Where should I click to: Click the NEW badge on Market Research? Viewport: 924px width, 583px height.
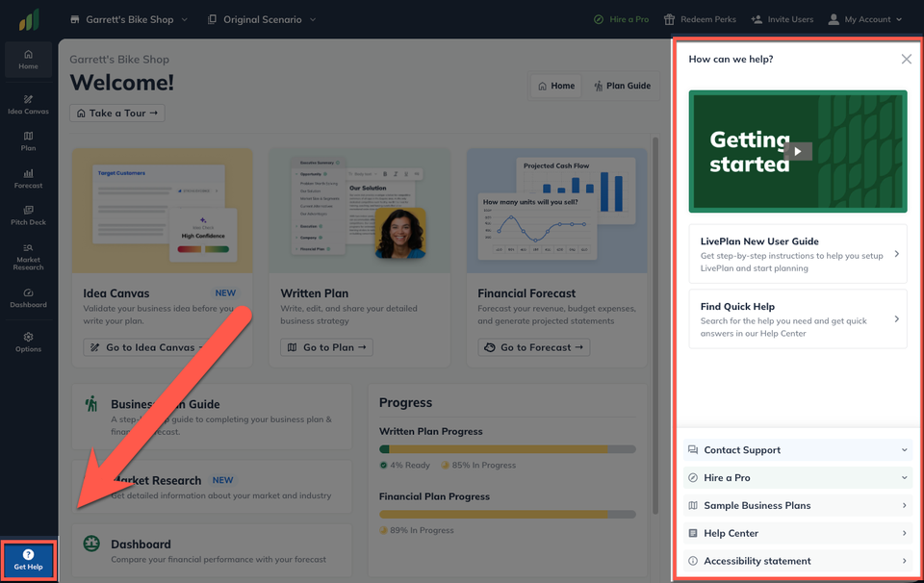pos(222,480)
